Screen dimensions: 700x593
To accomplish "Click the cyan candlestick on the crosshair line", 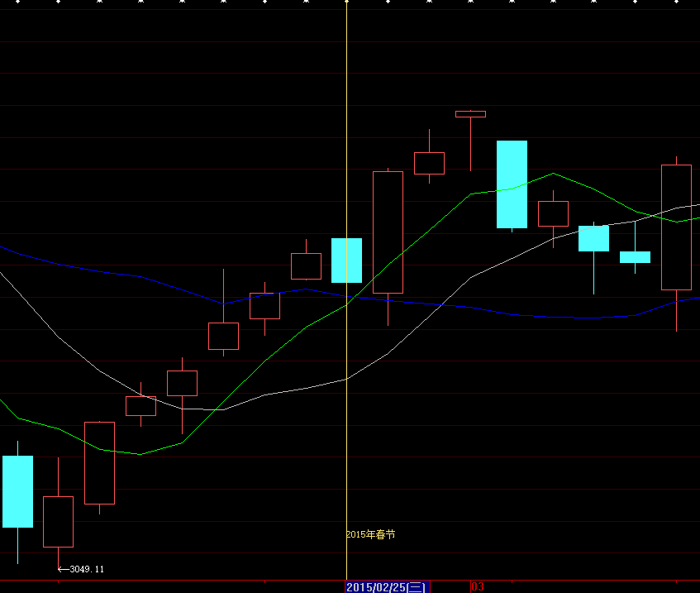I will 346,261.
